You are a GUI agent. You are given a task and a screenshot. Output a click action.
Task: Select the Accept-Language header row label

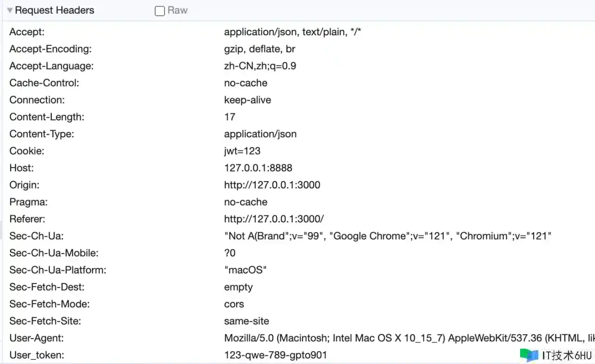[x=51, y=66]
